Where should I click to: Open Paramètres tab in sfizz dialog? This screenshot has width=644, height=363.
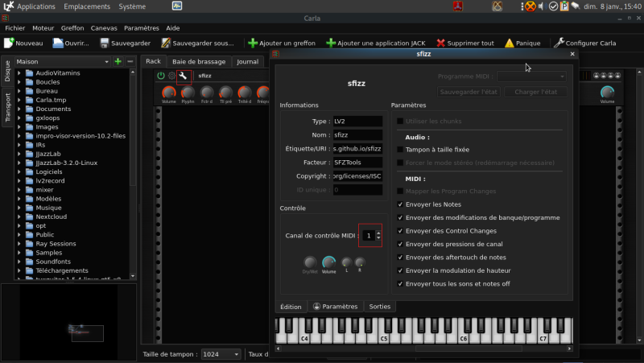coord(336,307)
